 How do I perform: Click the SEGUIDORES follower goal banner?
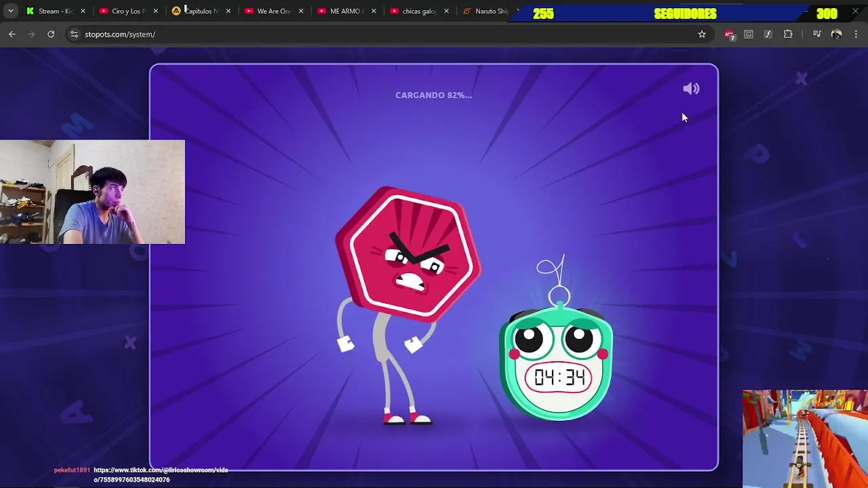click(685, 14)
